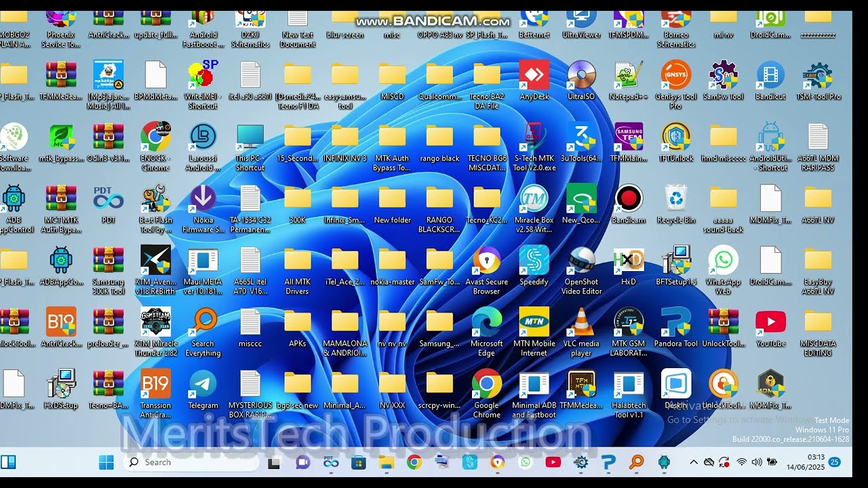
Task: Launch UltraISO from the desktop
Action: pyautogui.click(x=581, y=80)
